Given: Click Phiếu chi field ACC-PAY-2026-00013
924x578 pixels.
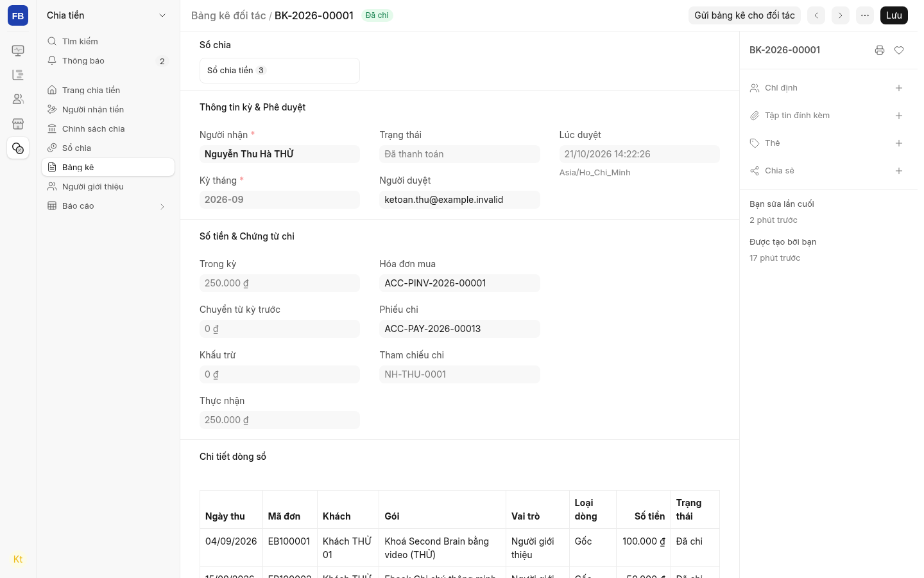Looking at the screenshot, I should [x=459, y=329].
